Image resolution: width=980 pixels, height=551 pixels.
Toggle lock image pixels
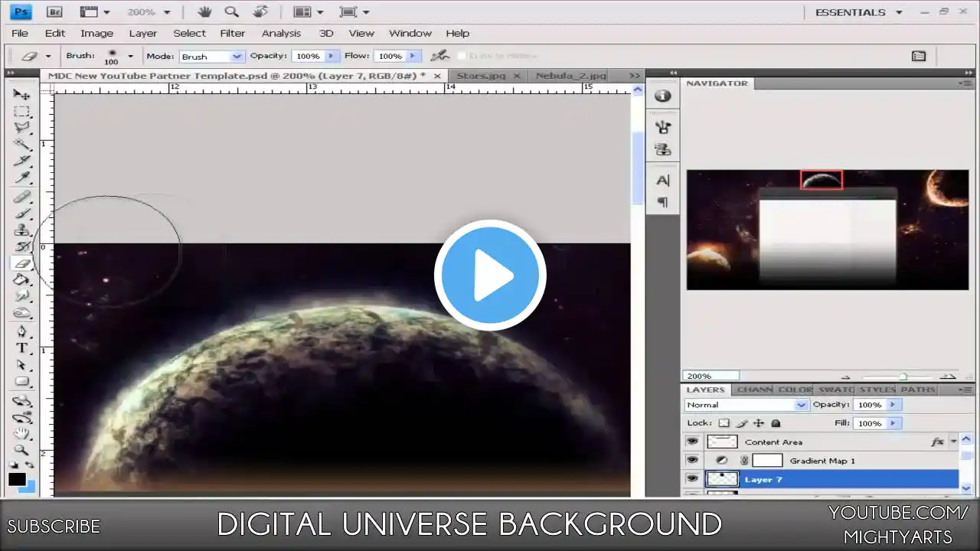(x=742, y=423)
